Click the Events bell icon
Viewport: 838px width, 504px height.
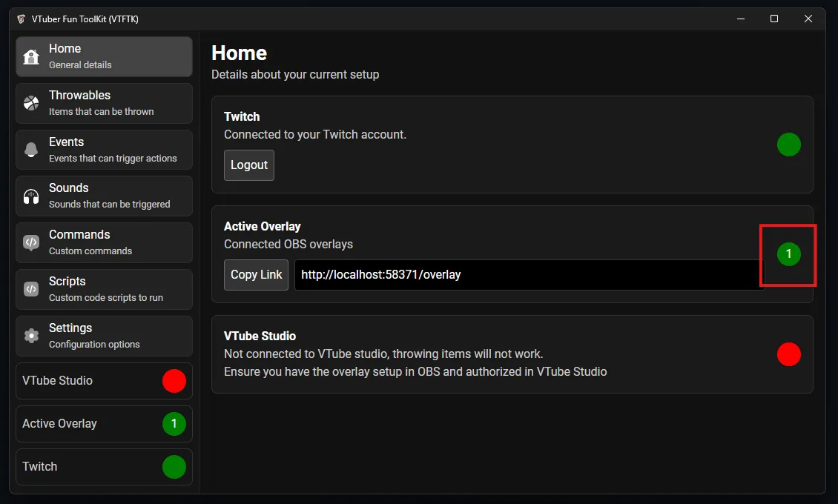click(x=31, y=150)
